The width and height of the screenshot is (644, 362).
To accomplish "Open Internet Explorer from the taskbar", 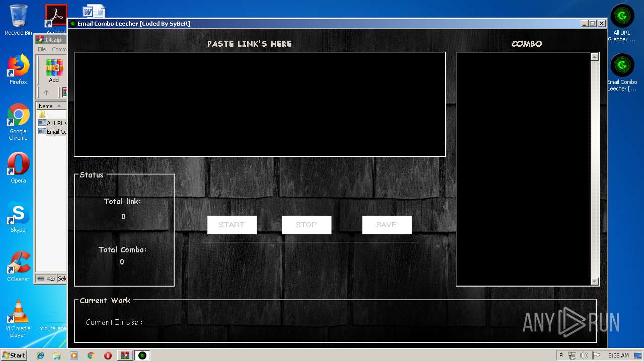I will click(x=40, y=355).
